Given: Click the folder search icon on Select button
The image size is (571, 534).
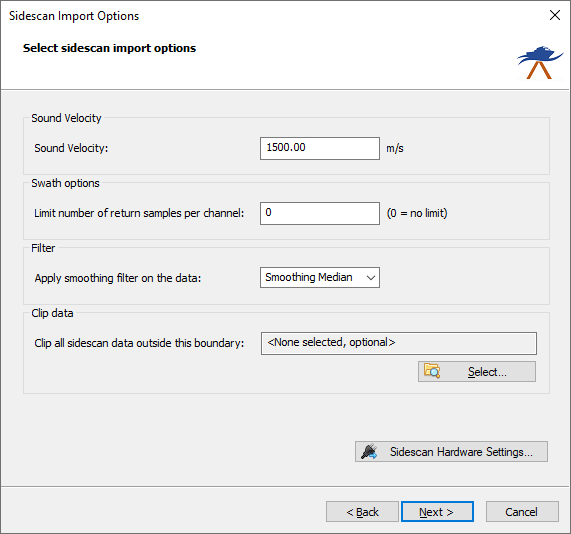Looking at the screenshot, I should coord(432,371).
